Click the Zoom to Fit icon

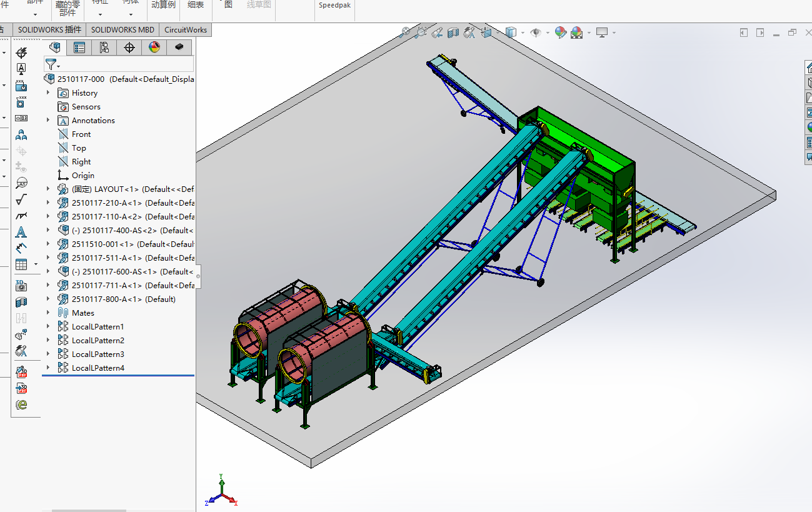click(x=406, y=33)
